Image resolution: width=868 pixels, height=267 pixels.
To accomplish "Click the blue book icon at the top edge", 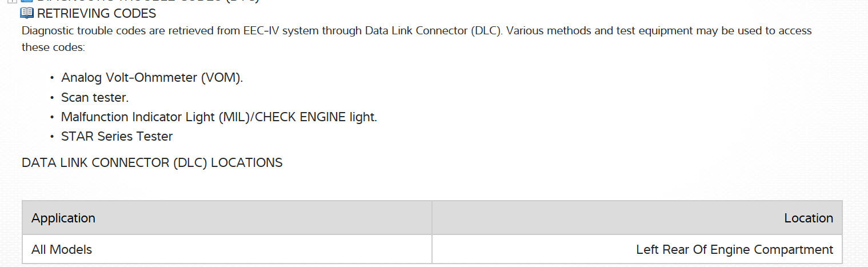I will click(x=26, y=2).
